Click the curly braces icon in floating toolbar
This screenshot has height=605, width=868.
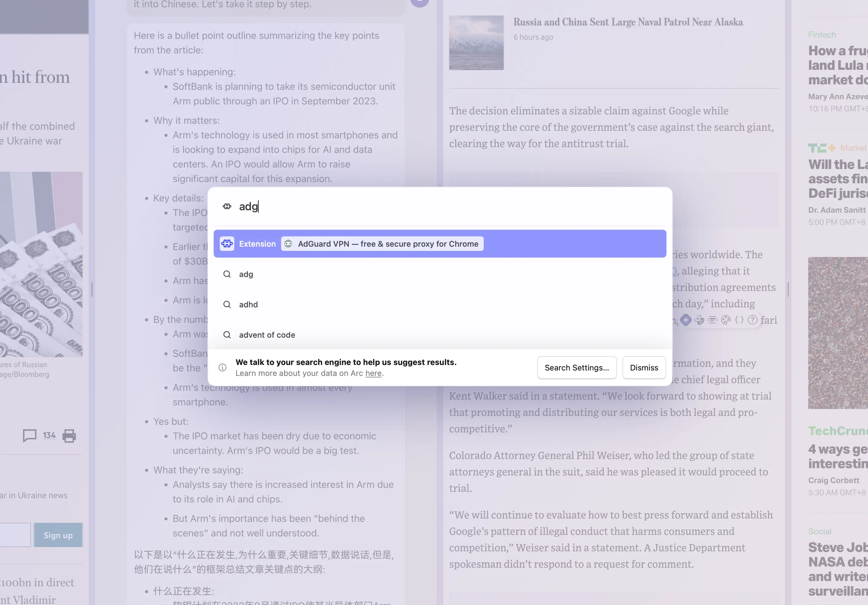pyautogui.click(x=739, y=320)
